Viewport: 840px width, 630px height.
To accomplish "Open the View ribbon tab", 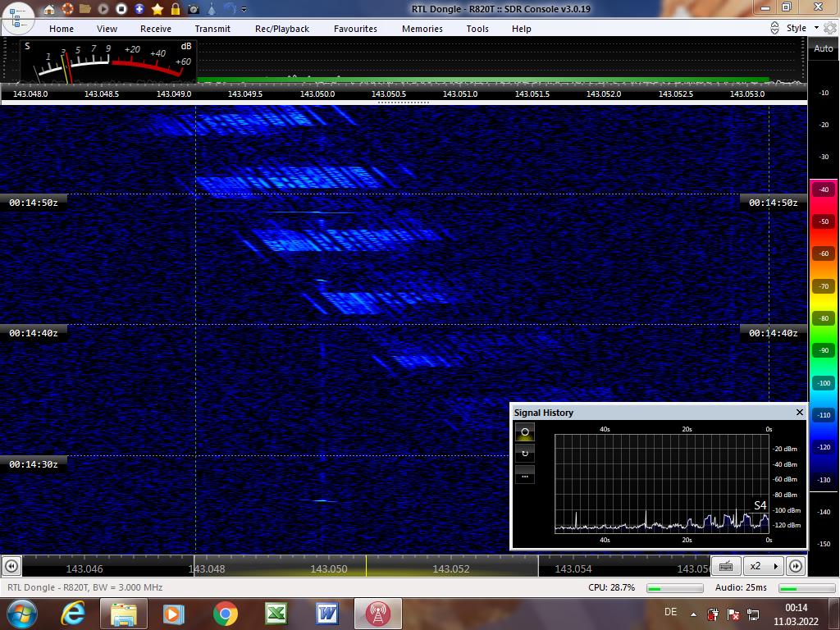I will (x=107, y=29).
